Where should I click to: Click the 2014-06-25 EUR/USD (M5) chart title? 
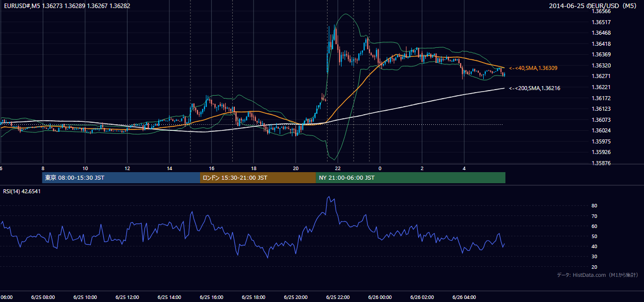click(594, 6)
